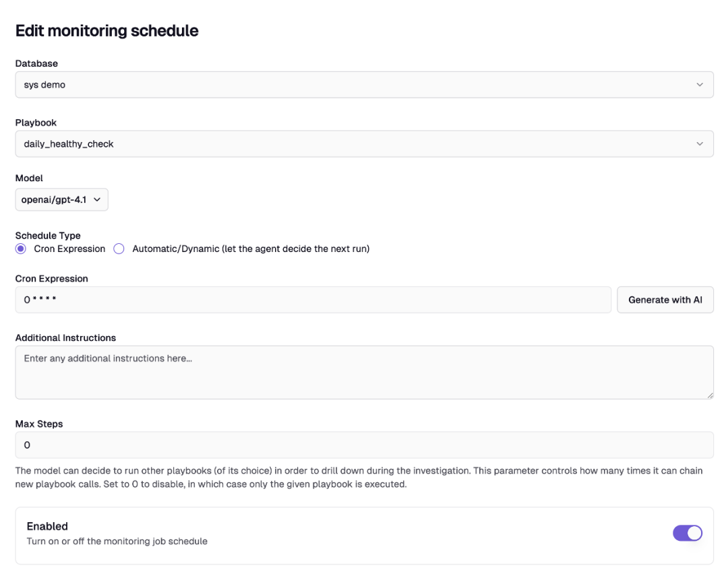Click the Max Steps input field

coord(364,445)
